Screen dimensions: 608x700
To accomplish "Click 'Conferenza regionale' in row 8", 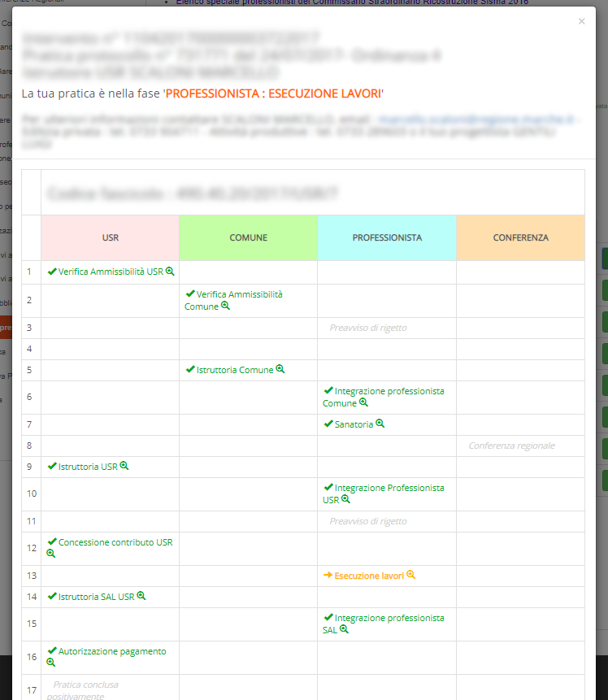I will click(x=511, y=446).
